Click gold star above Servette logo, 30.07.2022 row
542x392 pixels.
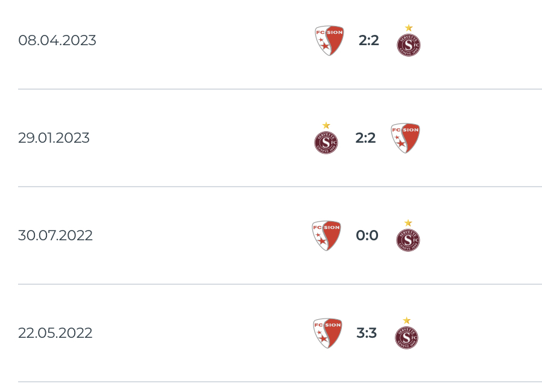point(408,223)
